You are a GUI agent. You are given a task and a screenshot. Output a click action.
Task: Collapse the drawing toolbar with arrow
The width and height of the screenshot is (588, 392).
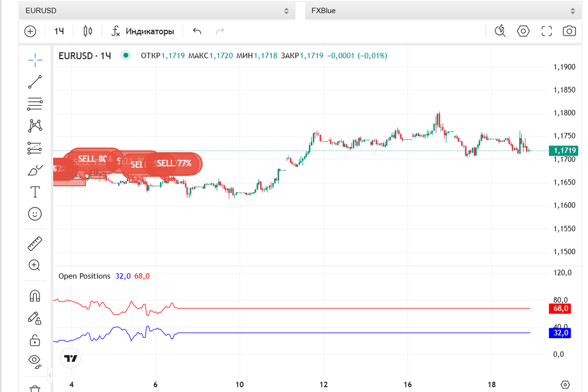50,375
